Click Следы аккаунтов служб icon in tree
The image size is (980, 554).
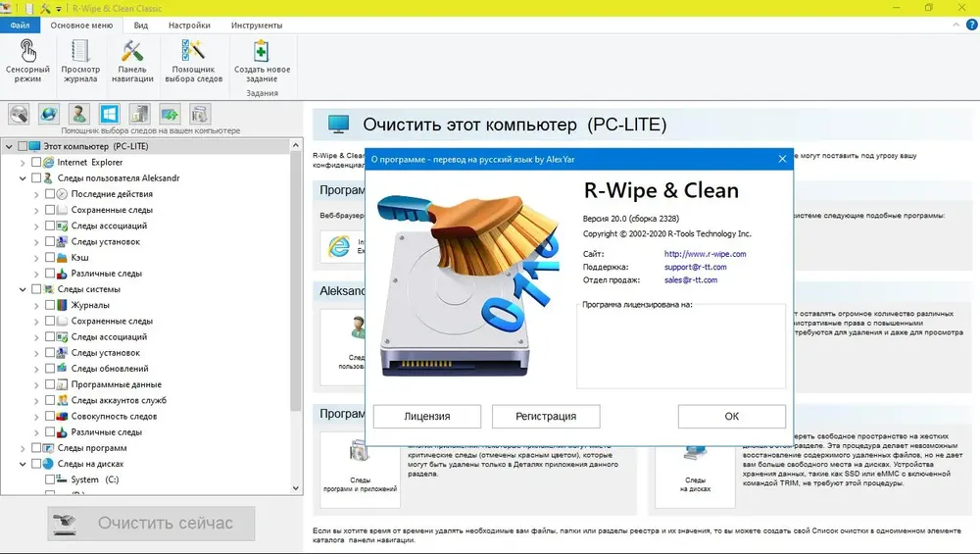[x=62, y=400]
